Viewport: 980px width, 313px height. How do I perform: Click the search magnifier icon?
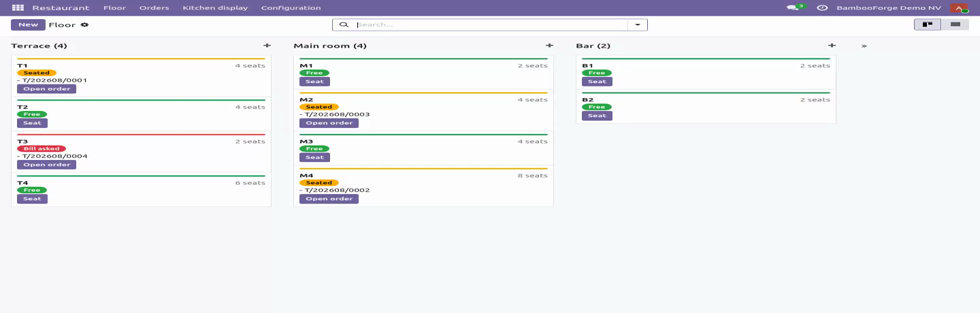[344, 24]
